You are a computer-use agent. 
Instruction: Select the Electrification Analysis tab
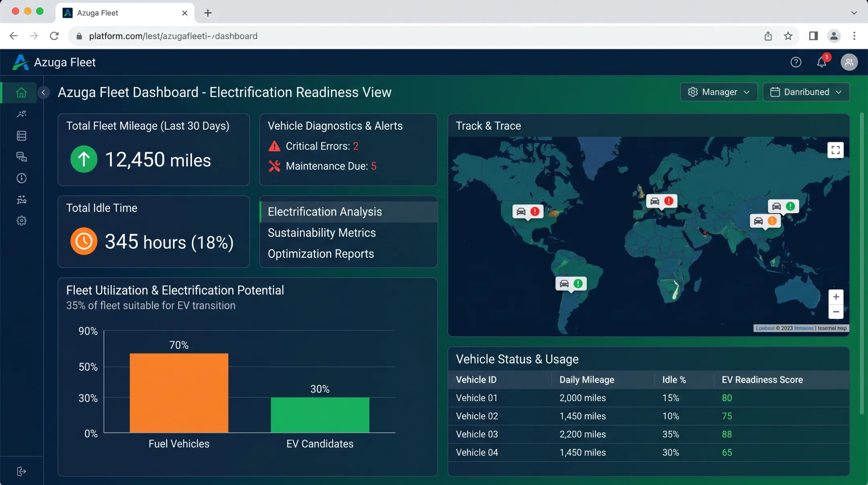tap(348, 212)
